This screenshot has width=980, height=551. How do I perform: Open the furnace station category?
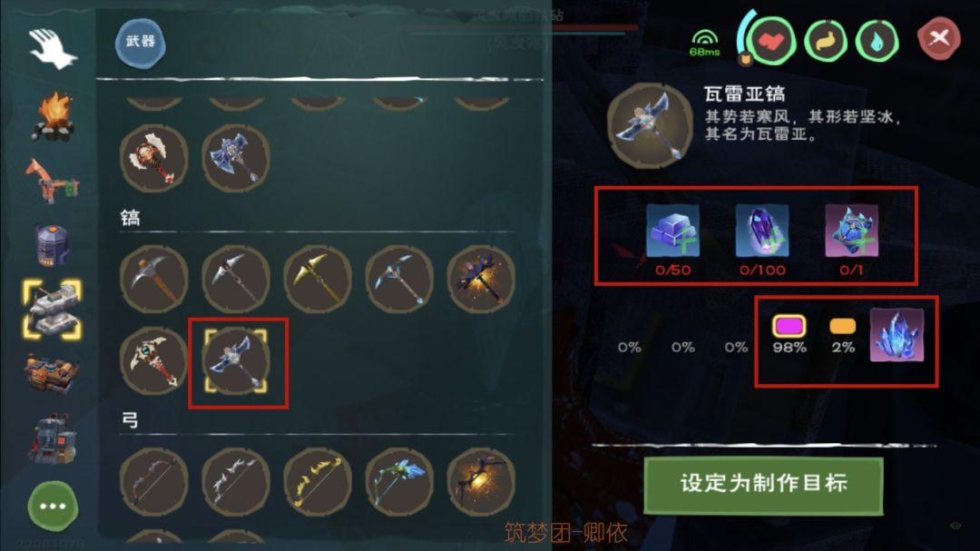click(x=53, y=245)
